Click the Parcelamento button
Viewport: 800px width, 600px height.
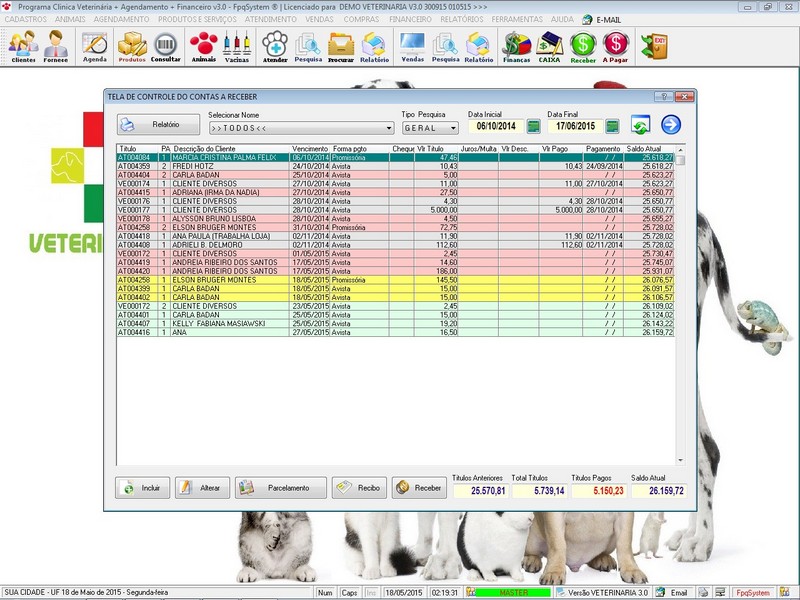pyautogui.click(x=281, y=488)
